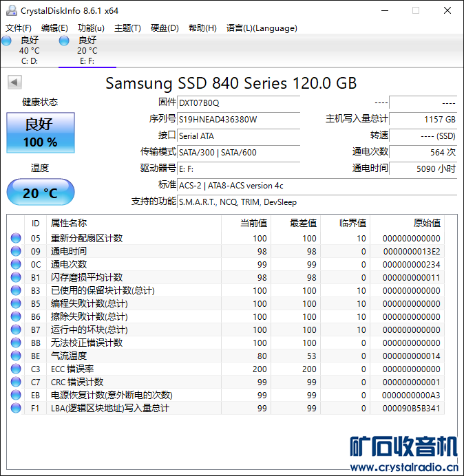
Task: Click the 最差值 column header
Action: tap(295, 223)
